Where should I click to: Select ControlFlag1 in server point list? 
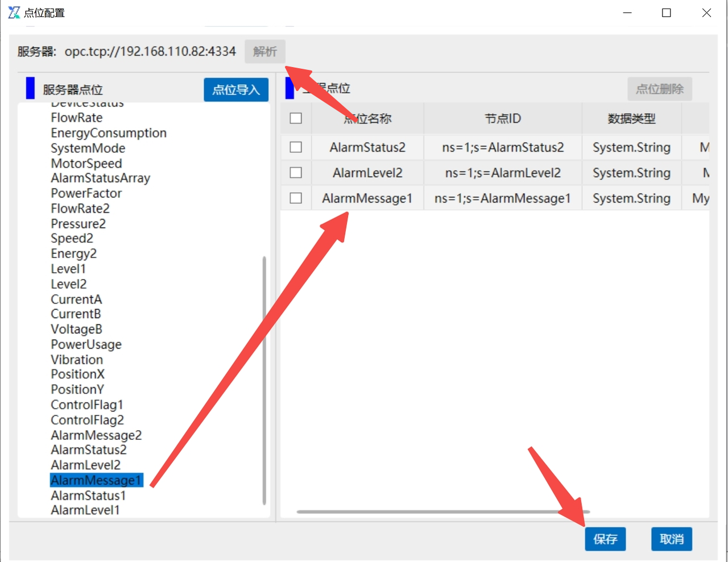[x=87, y=405]
